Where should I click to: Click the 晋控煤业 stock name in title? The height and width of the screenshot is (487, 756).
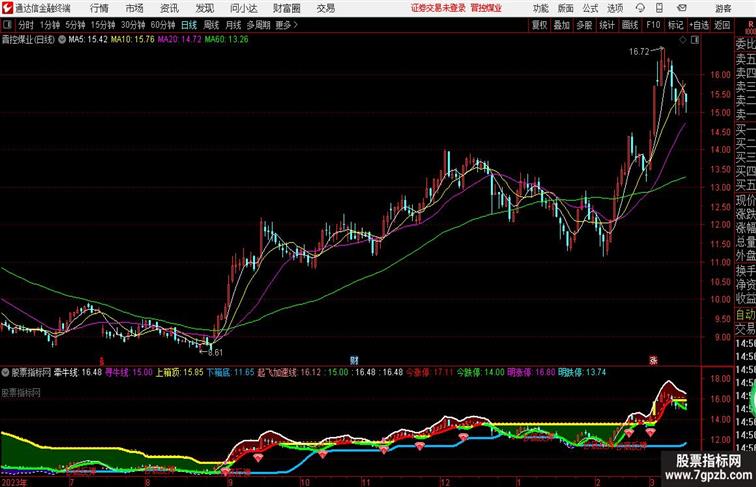486,8
